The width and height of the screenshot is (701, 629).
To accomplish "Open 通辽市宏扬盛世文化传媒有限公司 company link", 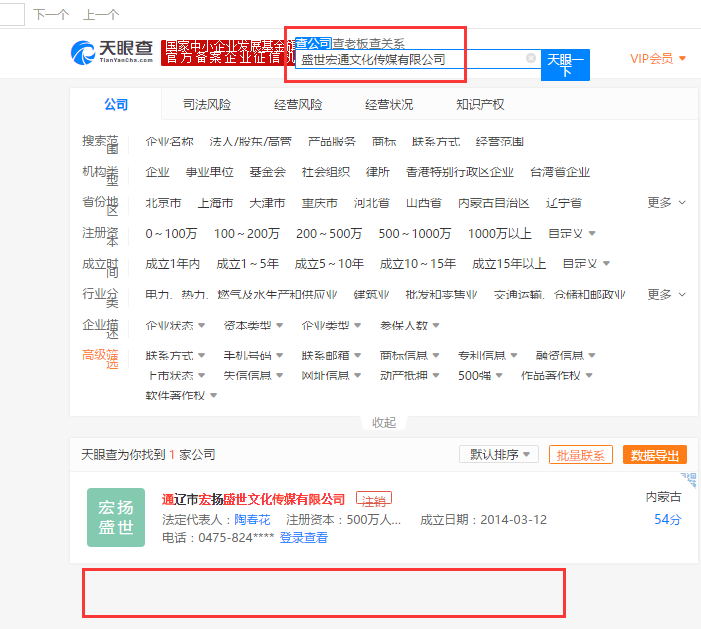I will pyautogui.click(x=253, y=499).
